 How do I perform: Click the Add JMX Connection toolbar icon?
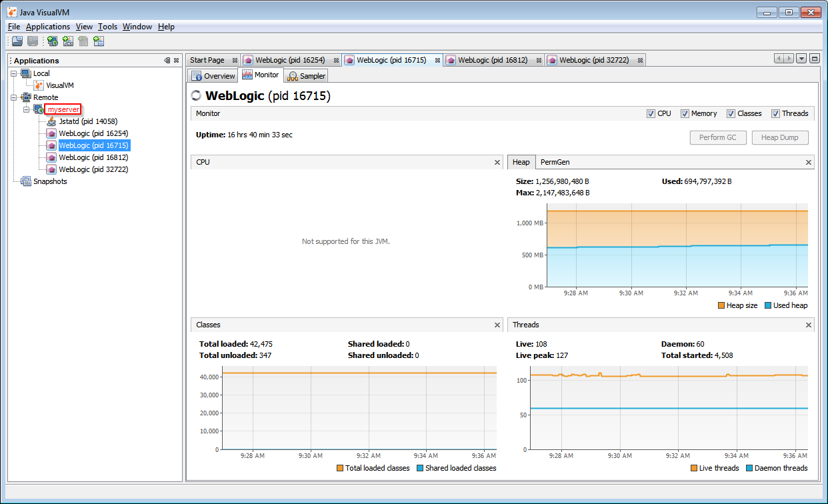[x=67, y=41]
